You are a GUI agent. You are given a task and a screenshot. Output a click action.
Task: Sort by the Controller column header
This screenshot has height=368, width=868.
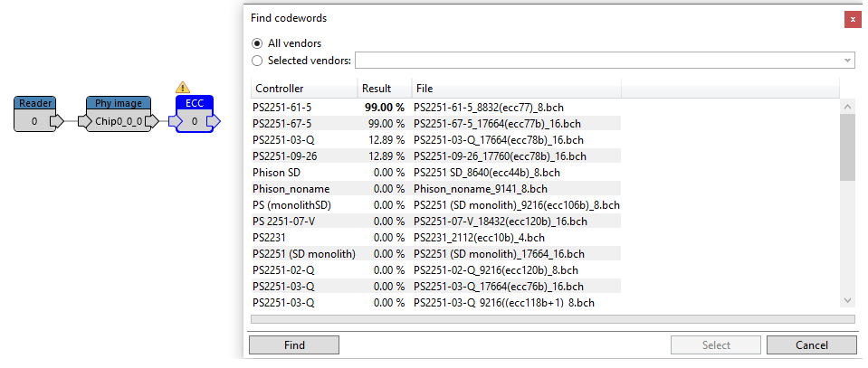[304, 89]
